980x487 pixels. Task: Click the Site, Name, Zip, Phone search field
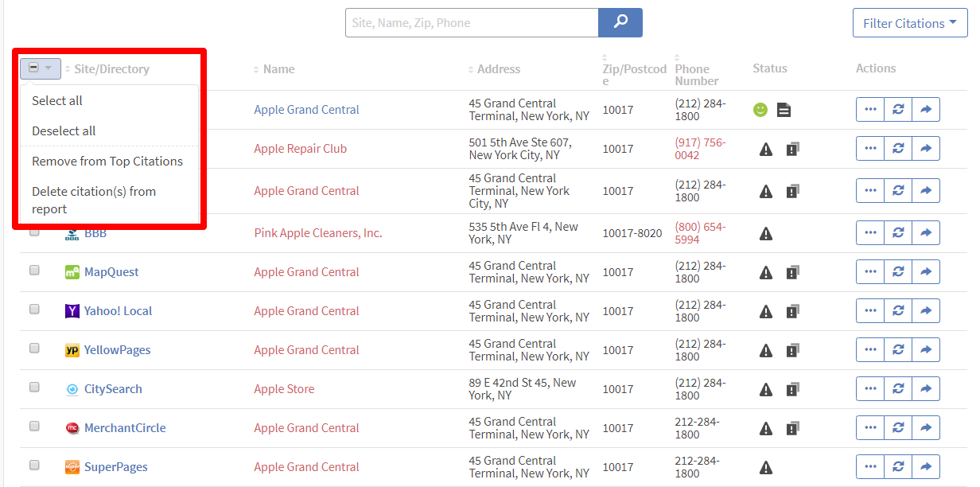click(x=472, y=22)
